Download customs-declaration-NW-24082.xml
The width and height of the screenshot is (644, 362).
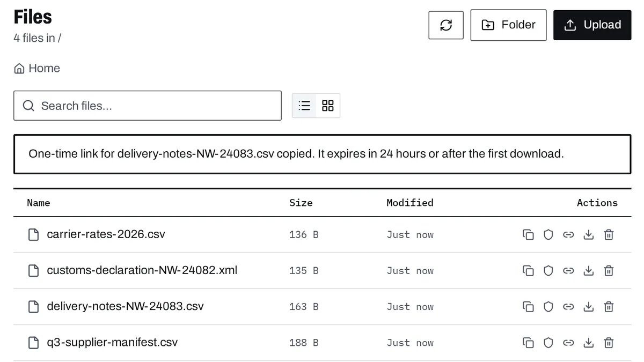589,270
